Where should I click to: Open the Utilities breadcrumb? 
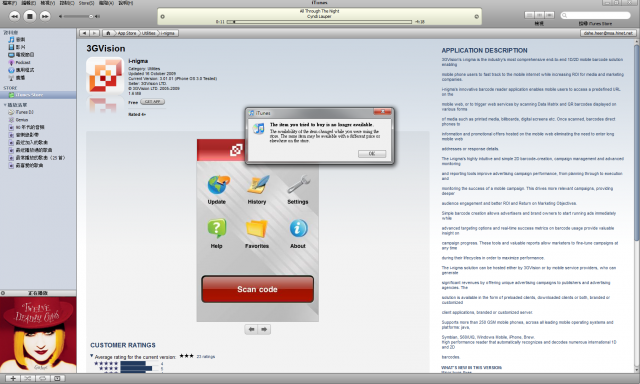(149, 33)
